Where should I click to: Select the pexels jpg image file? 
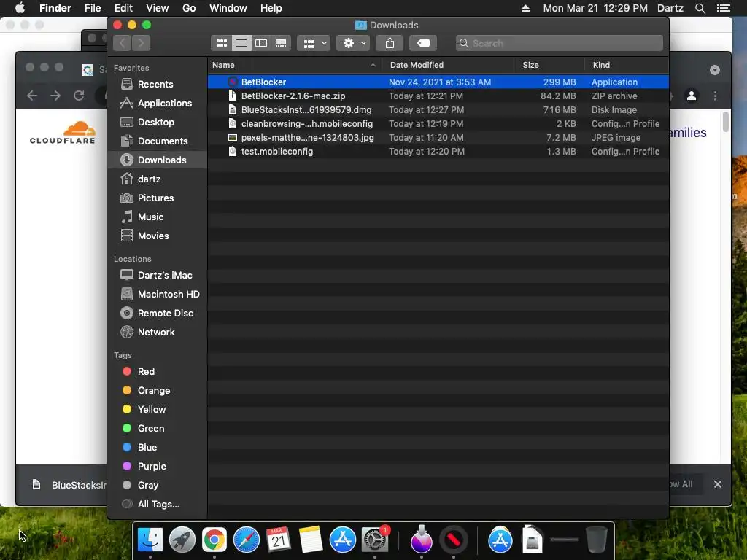[438, 137]
